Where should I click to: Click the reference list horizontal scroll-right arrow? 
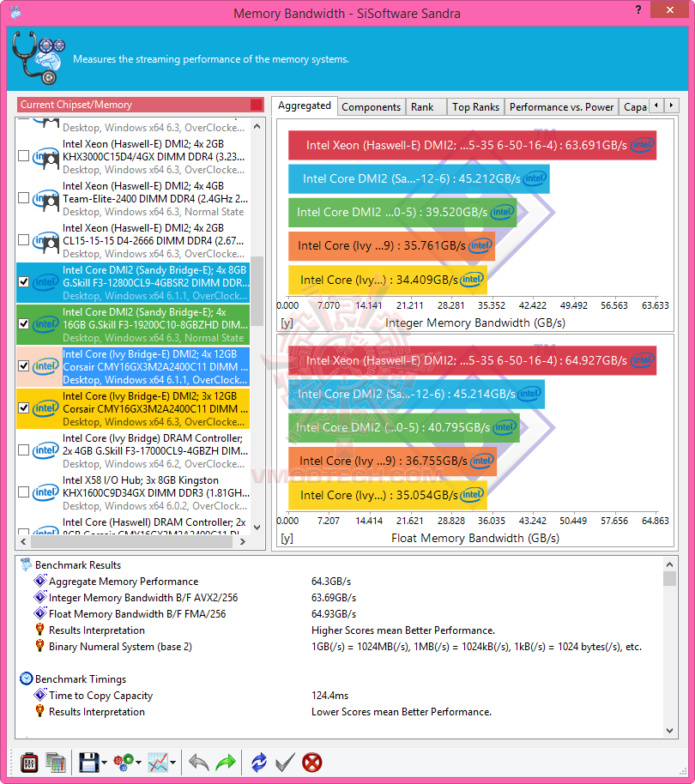(x=243, y=541)
